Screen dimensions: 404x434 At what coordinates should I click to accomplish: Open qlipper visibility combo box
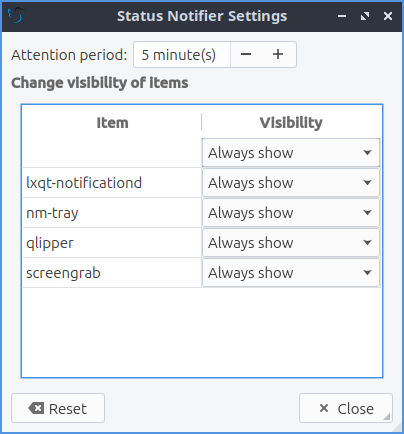(x=291, y=243)
